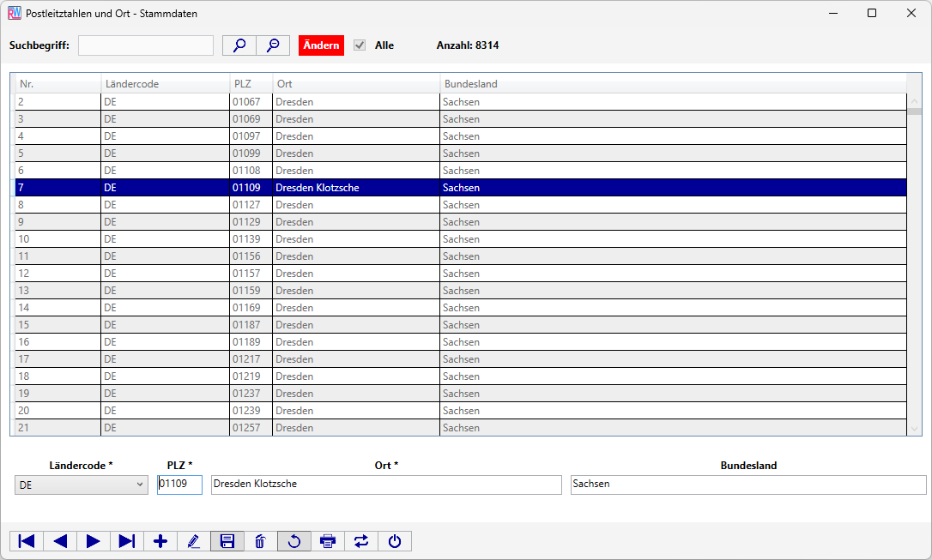Toggle the Alle checkbox

[x=360, y=45]
